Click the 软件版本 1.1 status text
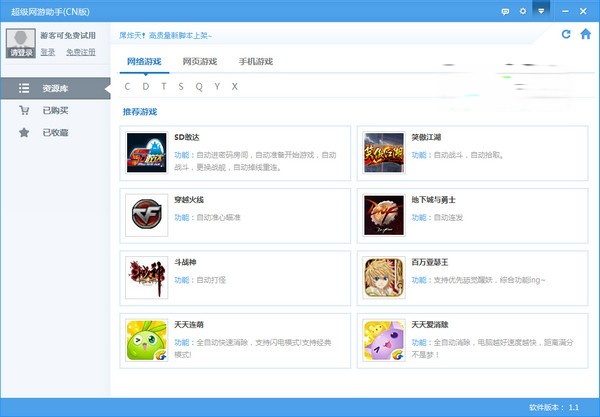 pos(554,407)
